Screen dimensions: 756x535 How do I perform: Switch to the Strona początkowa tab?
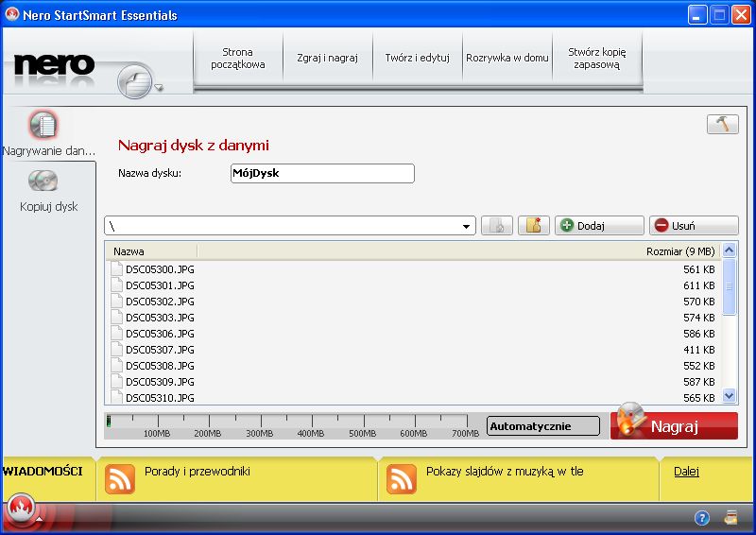[x=238, y=58]
